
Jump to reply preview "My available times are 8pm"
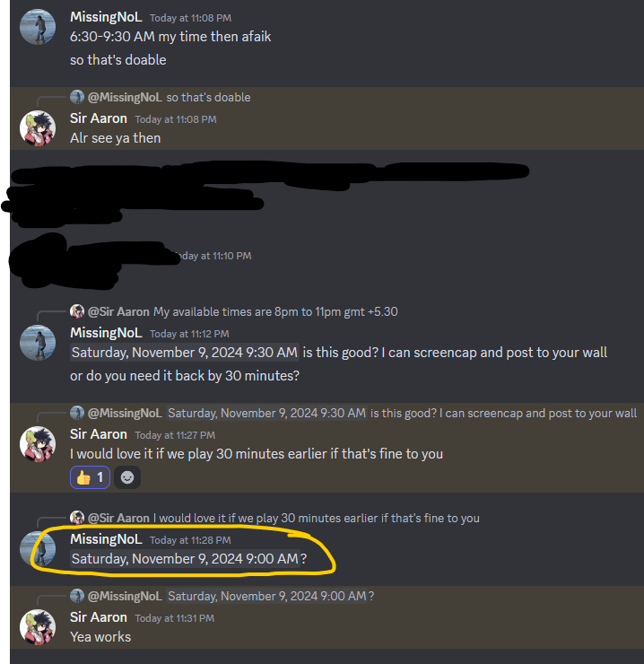coord(275,311)
